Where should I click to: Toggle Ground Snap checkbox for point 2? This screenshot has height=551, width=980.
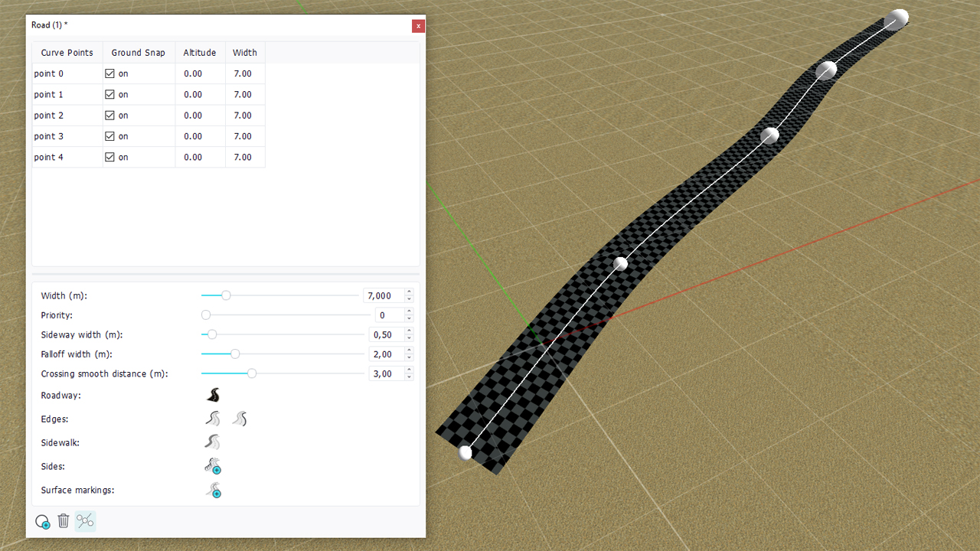tap(109, 116)
